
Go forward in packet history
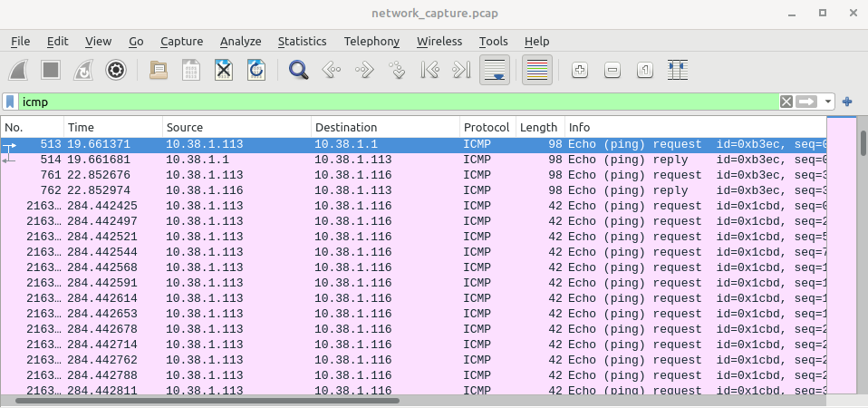click(x=363, y=71)
